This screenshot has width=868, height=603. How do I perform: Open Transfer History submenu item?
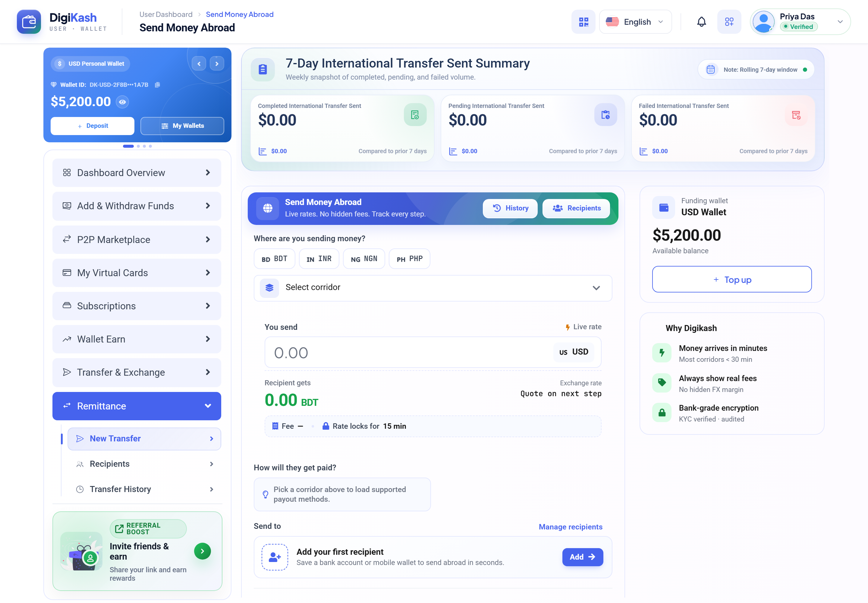[144, 489]
